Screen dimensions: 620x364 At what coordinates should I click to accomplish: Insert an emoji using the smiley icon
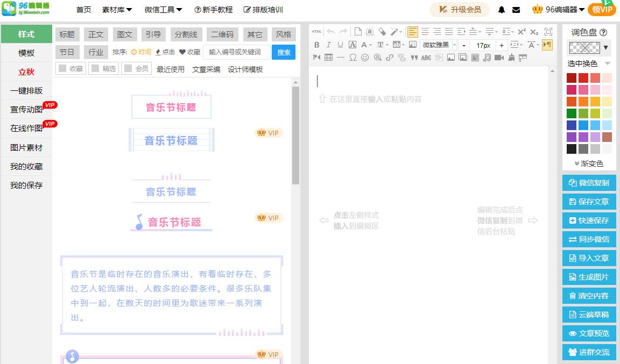364,57
